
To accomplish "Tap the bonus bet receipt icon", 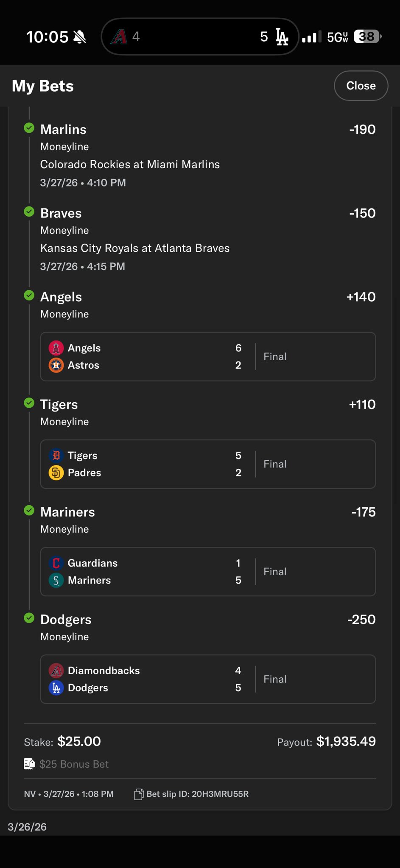I will [29, 764].
